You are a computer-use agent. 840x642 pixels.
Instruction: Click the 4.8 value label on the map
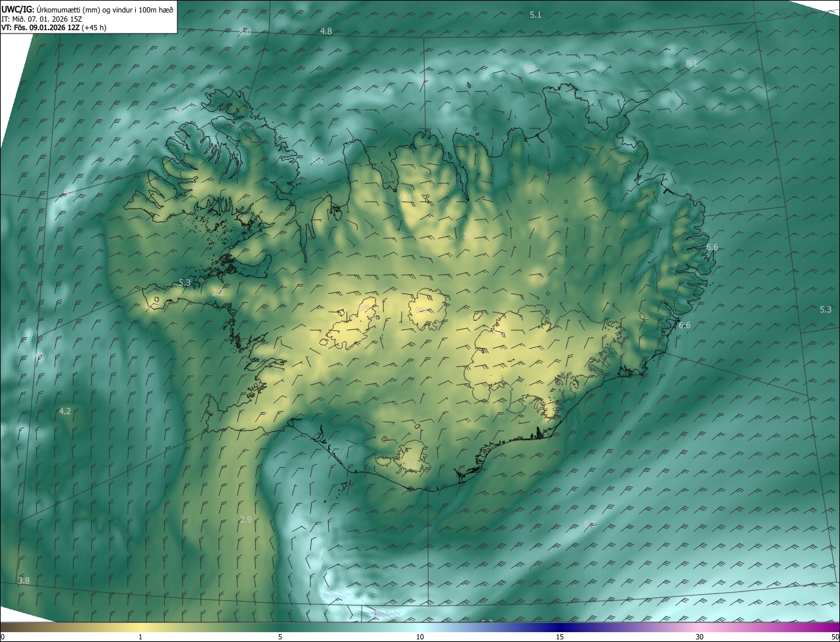326,32
